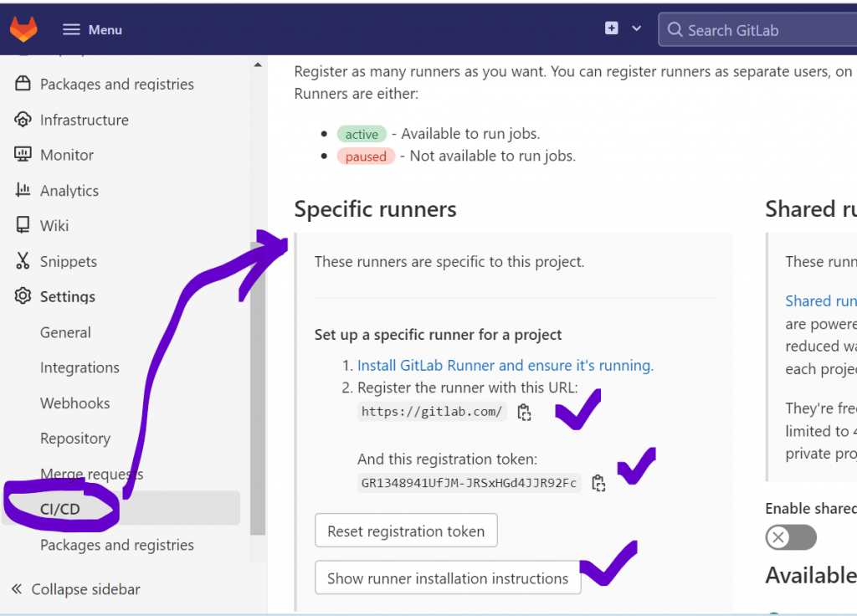
Task: Click the GitLab fox logo
Action: [x=23, y=28]
